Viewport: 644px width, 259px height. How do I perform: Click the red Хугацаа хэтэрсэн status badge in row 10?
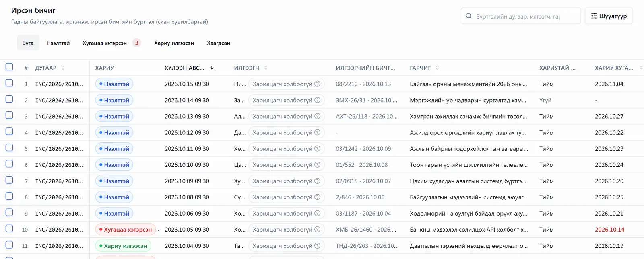pyautogui.click(x=126, y=229)
